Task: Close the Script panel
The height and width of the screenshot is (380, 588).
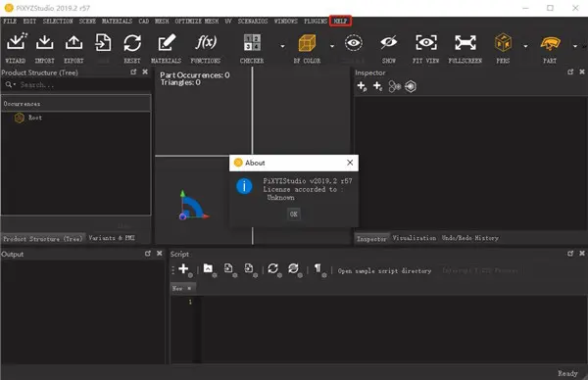Action: point(582,254)
